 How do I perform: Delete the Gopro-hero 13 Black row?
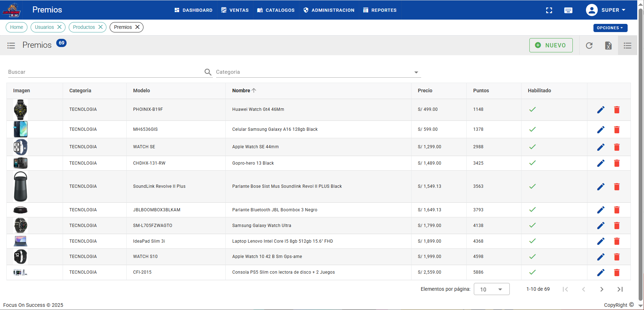(617, 163)
